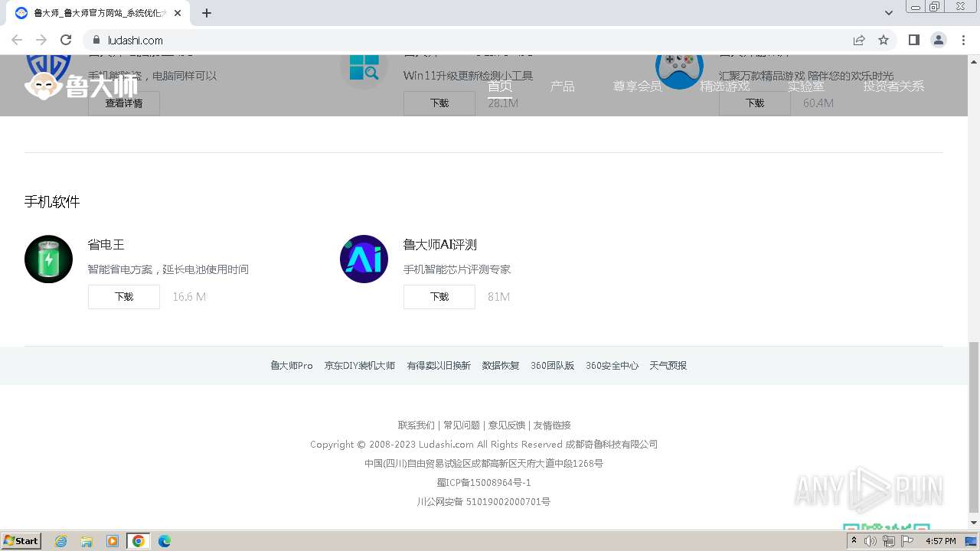The height and width of the screenshot is (551, 980).
Task: Click 蜀ICP备15008964号-1 link
Action: tap(484, 483)
